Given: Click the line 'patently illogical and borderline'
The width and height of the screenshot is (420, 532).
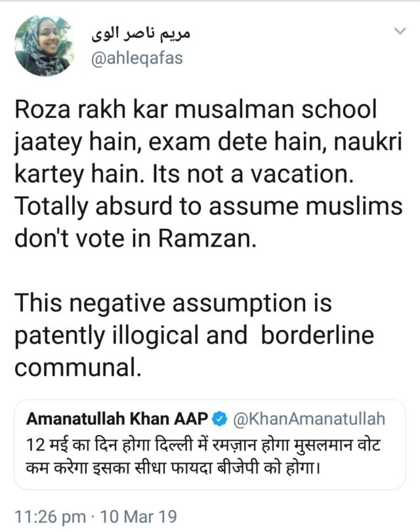Looking at the screenshot, I should [x=194, y=335].
